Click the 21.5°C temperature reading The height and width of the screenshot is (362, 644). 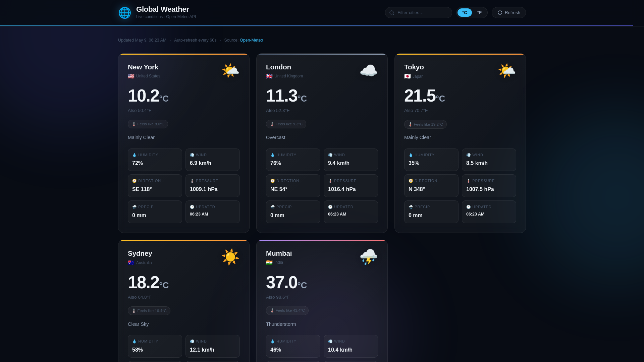click(x=425, y=96)
